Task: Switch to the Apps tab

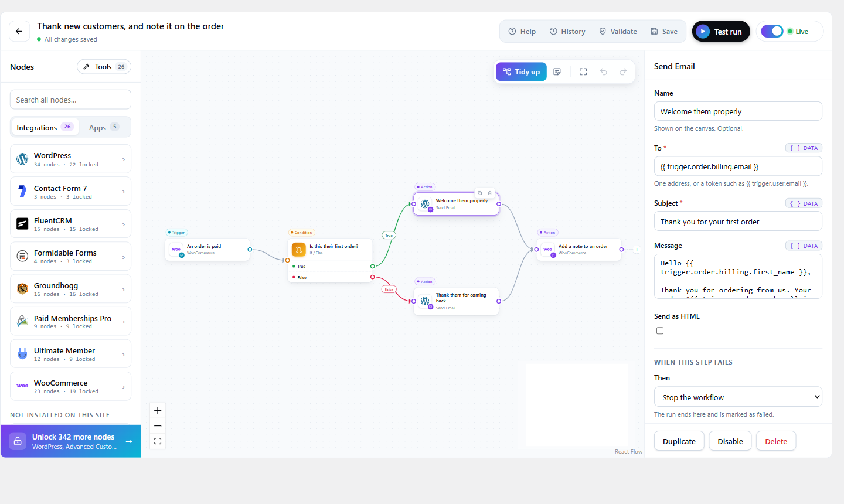Action: 103,127
